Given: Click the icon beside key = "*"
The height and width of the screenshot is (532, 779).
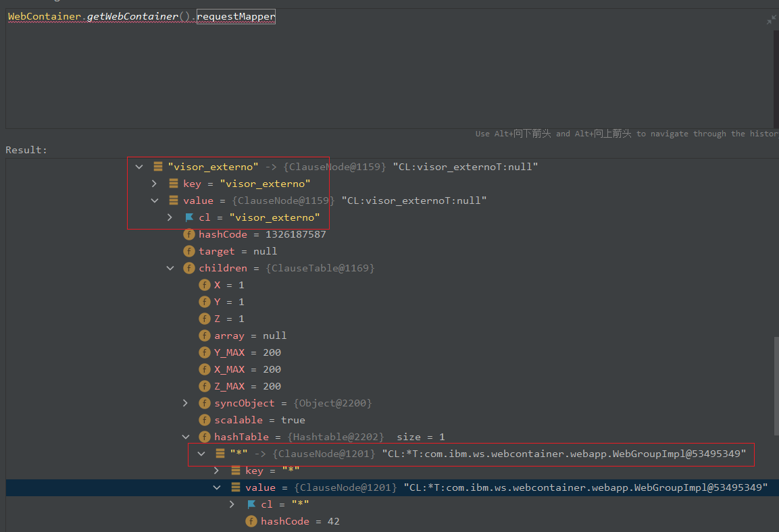Looking at the screenshot, I should point(236,471).
